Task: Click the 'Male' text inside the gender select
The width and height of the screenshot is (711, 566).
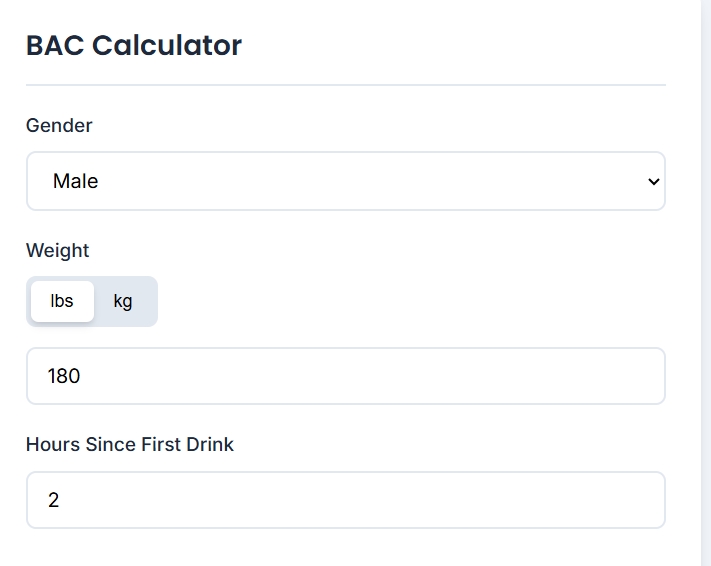Action: (75, 181)
